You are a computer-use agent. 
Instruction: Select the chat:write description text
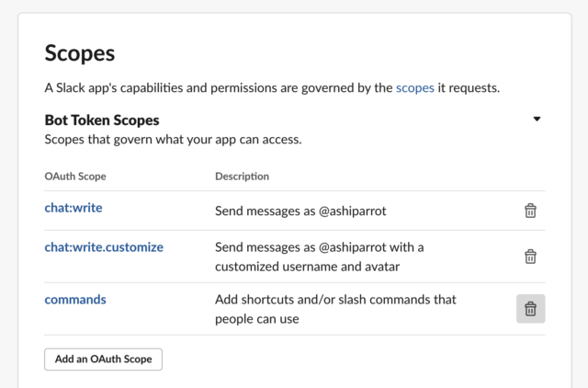pos(300,211)
